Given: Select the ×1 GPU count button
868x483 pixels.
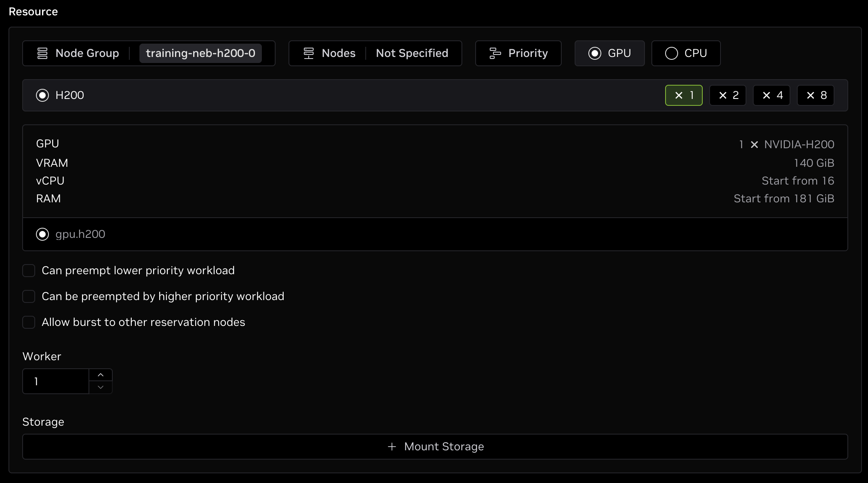Looking at the screenshot, I should (683, 95).
